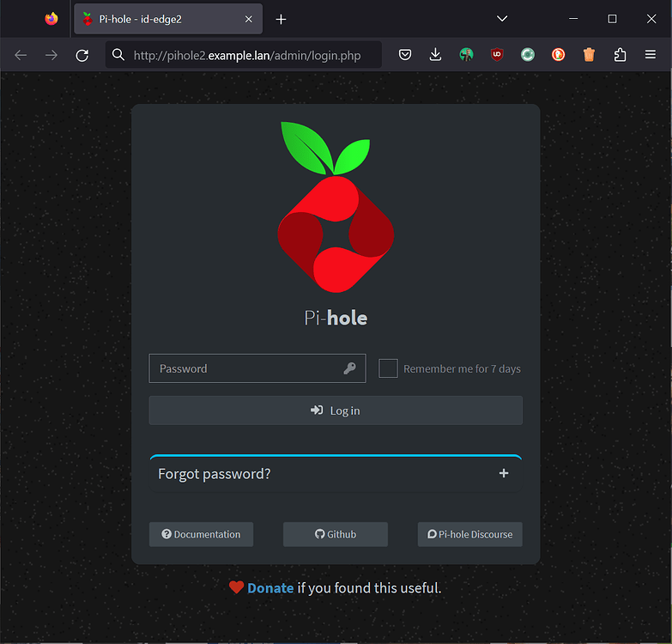Click the Save to Pocket icon
Screen dimensions: 672x644
405,55
